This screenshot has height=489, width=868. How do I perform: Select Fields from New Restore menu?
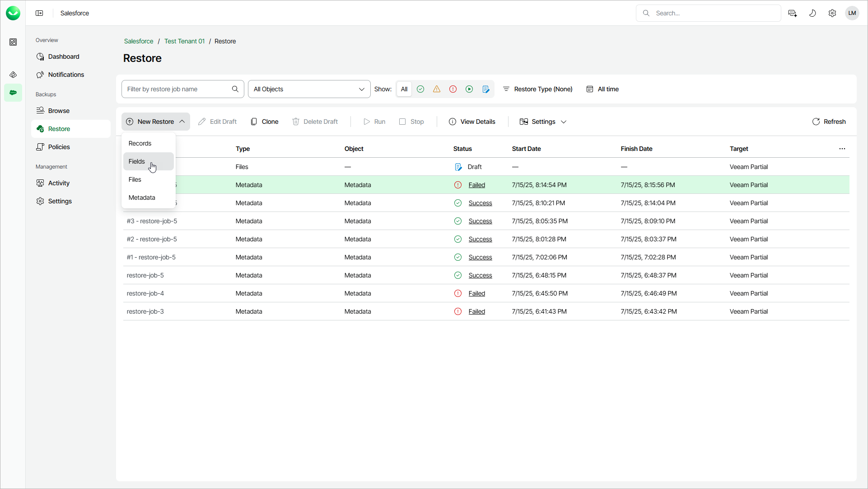(137, 161)
